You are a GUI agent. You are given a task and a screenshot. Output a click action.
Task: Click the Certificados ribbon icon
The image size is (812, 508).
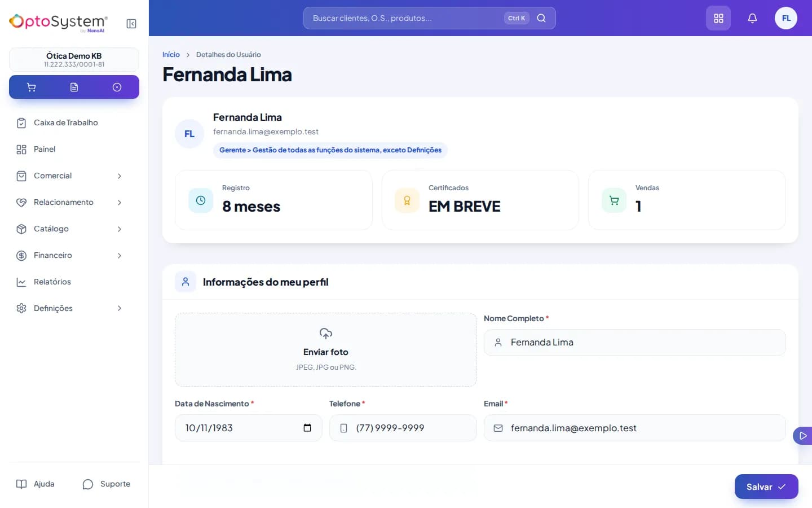[407, 200]
